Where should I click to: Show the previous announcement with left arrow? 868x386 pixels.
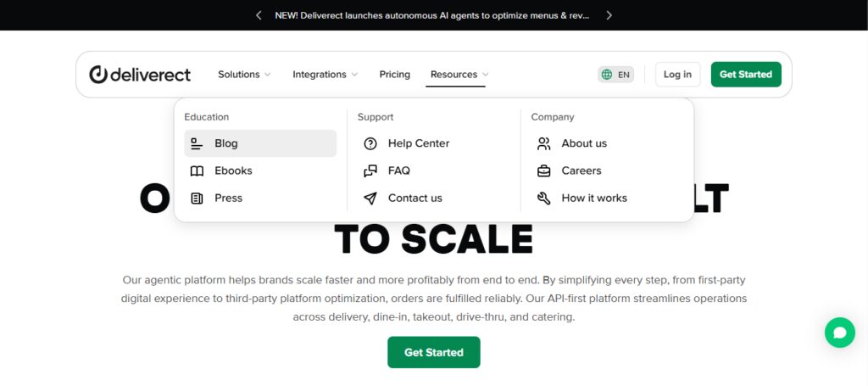pyautogui.click(x=259, y=15)
